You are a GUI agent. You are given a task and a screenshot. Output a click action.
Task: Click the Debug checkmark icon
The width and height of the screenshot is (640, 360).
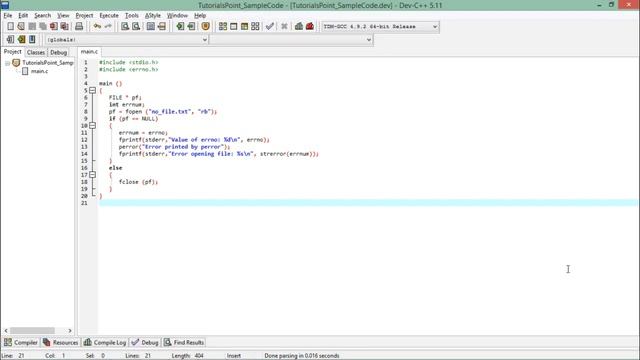pos(269,27)
